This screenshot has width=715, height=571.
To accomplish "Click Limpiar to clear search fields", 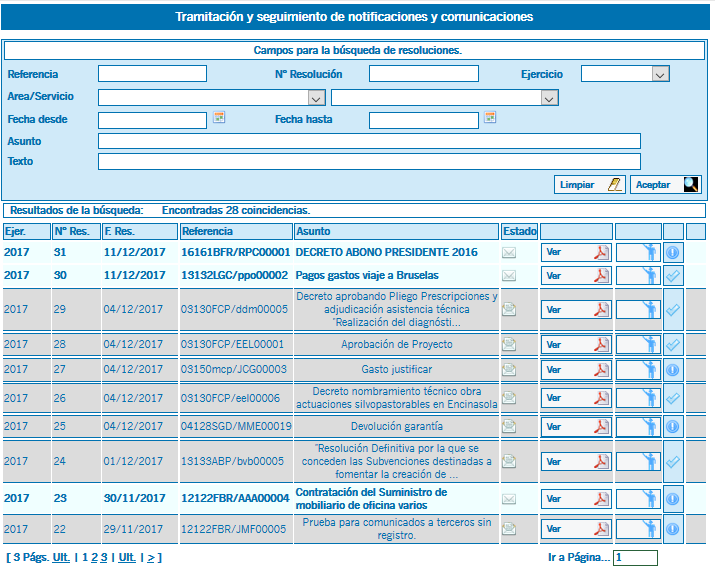I will [x=590, y=185].
